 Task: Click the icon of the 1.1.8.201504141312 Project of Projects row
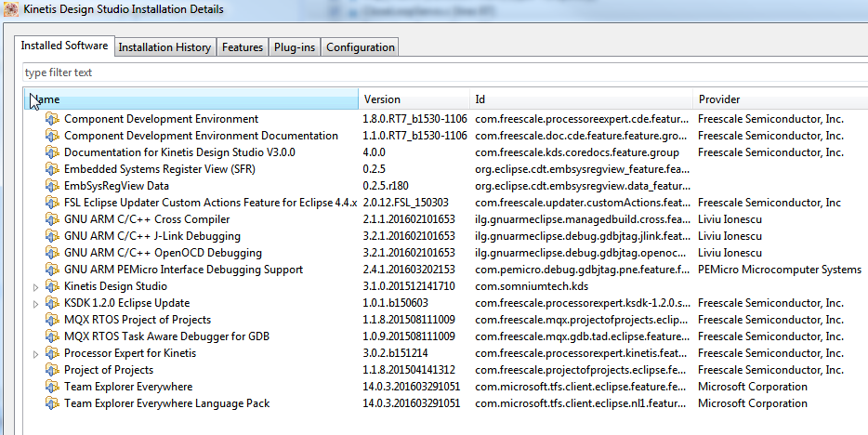coord(52,370)
